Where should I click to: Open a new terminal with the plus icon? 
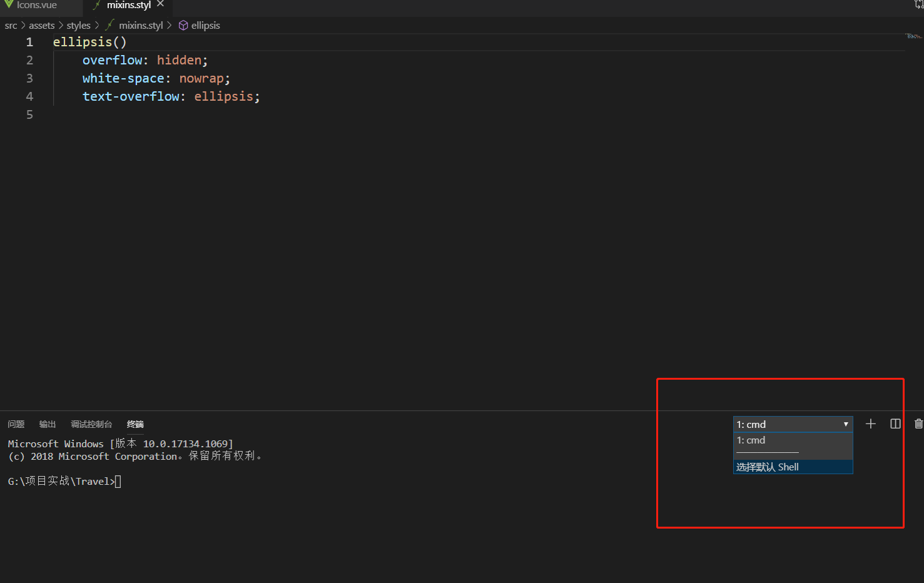point(870,423)
